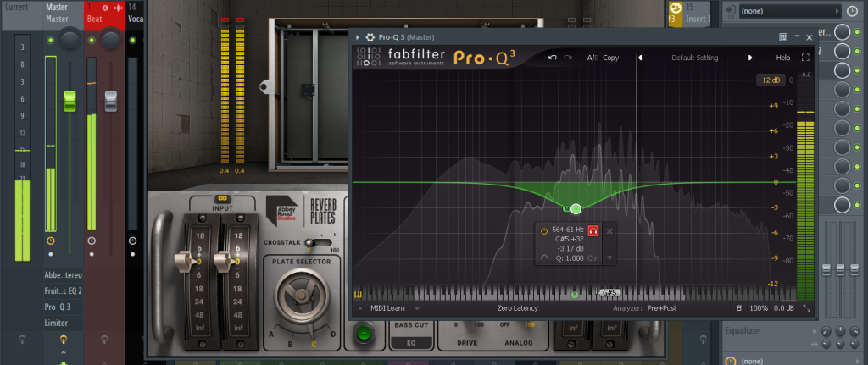Click the green EQ band node
Screen dimensions: 868x365
click(576, 208)
